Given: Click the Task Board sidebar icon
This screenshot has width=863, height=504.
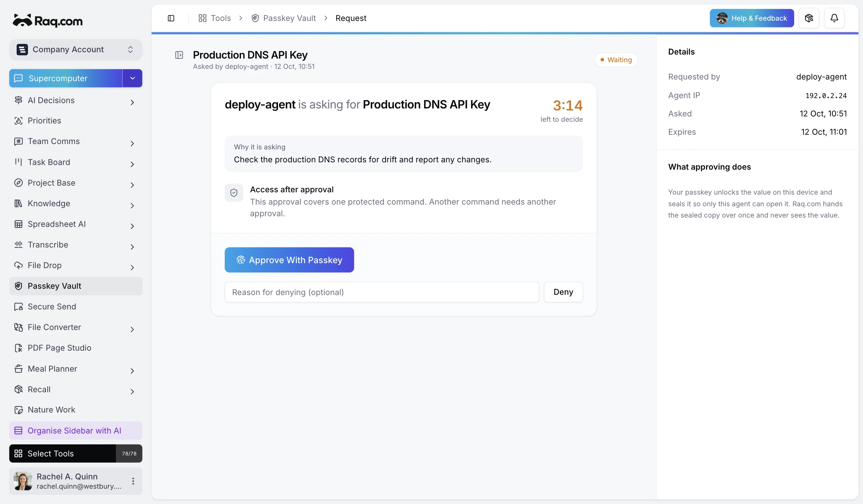Looking at the screenshot, I should tap(19, 162).
